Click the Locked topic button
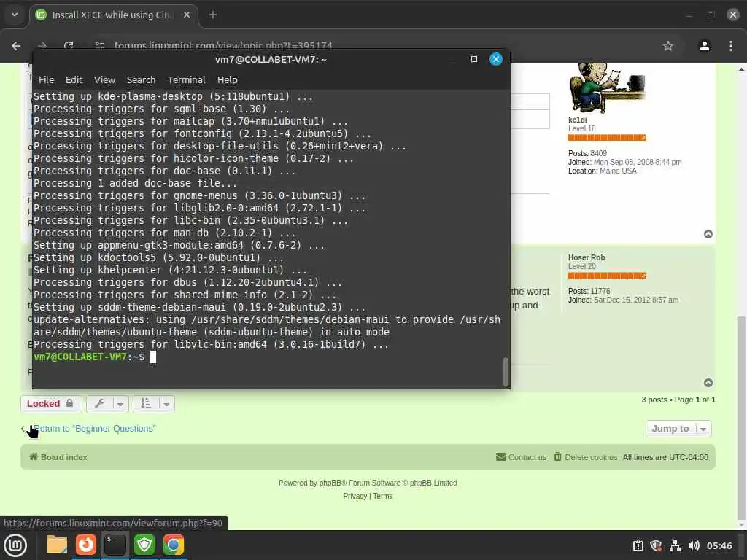 (51, 404)
